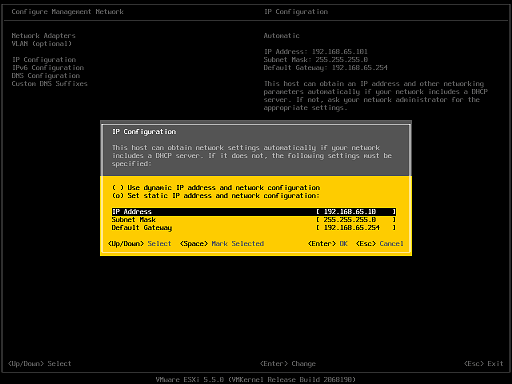The height and width of the screenshot is (384, 512).
Task: Click the IP Address input field
Action: (x=356, y=212)
